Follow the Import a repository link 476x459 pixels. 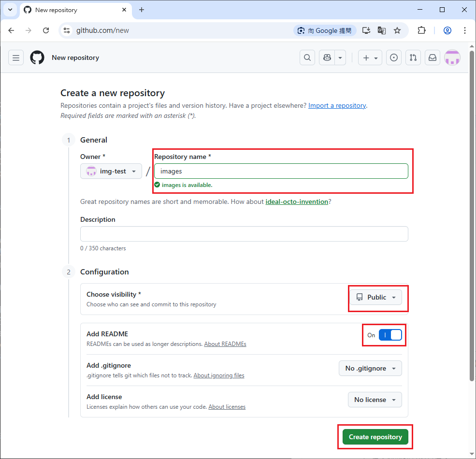coord(337,105)
